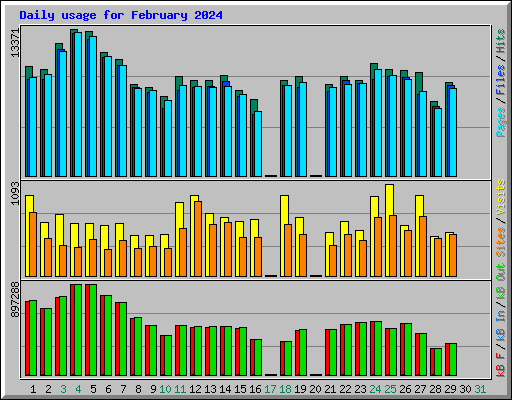
Task: Click the 'Hits' legend label
Action: (x=501, y=41)
